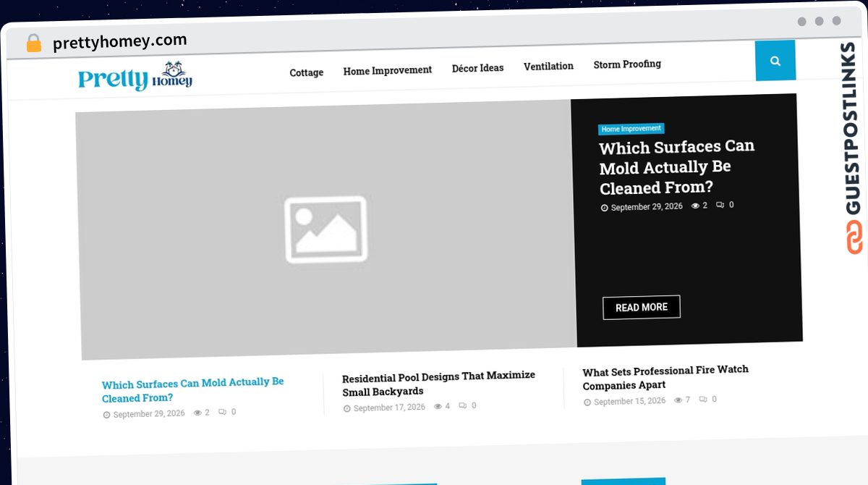Click the comments icon under the blue mold link
Viewport: 868px width, 485px height.
point(222,412)
